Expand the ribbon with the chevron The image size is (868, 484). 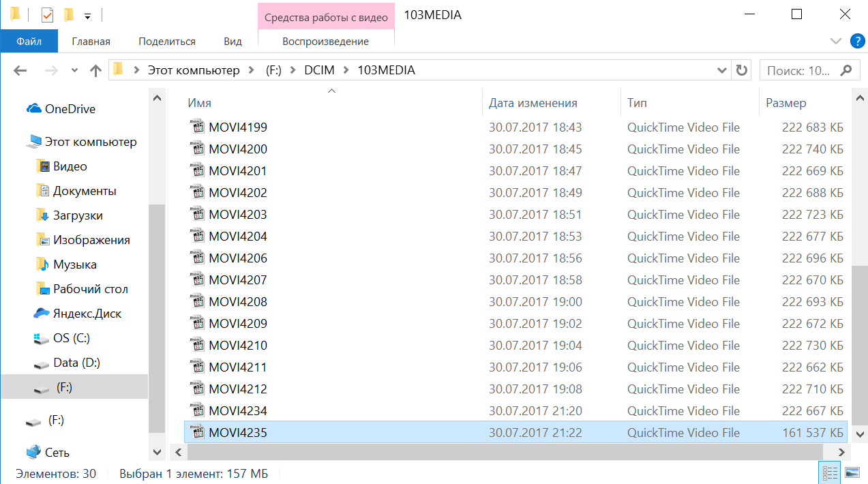tap(836, 41)
